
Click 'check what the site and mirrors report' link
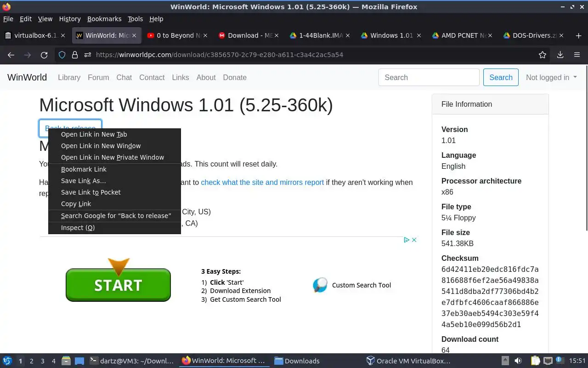coord(262,182)
